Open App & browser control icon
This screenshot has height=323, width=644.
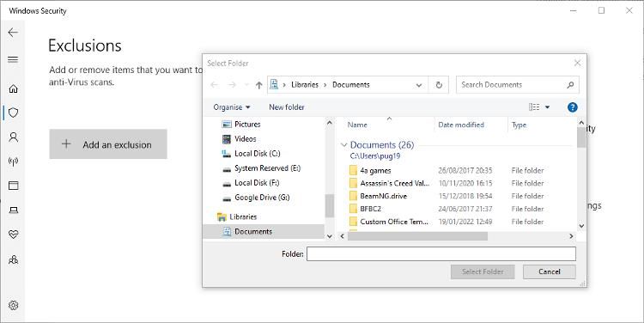[x=13, y=186]
